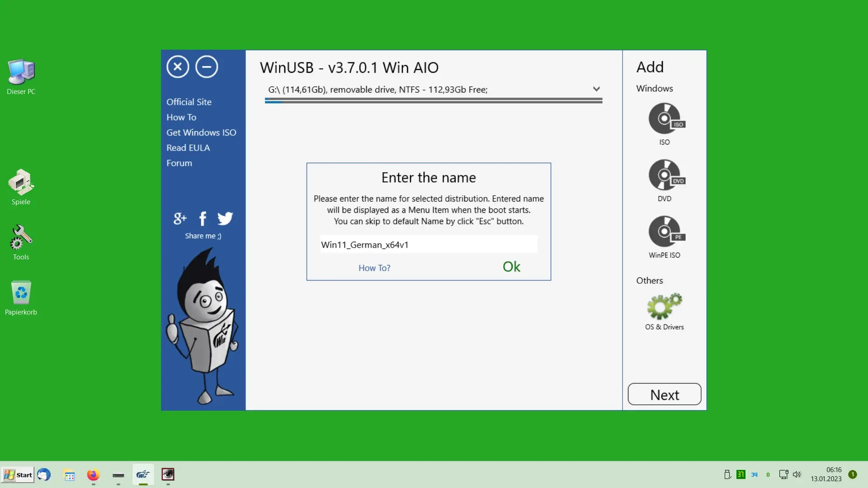Show the calendar from taskbar clock
Image resolution: width=868 pixels, height=488 pixels.
[x=826, y=474]
